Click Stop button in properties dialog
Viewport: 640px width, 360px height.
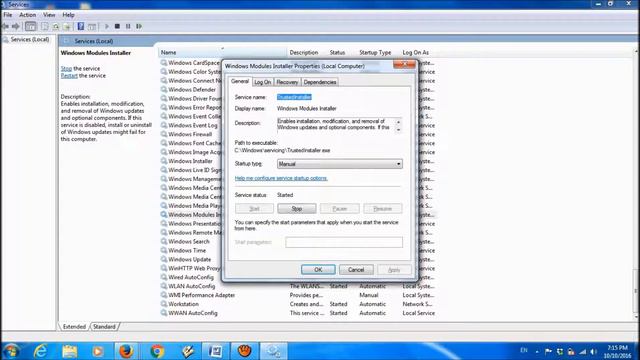297,209
